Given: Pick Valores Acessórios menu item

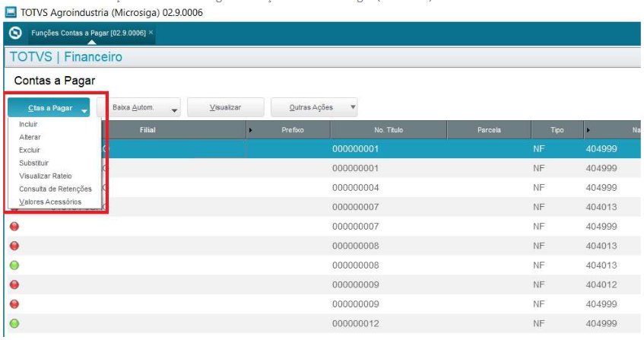Looking at the screenshot, I should [x=50, y=202].
